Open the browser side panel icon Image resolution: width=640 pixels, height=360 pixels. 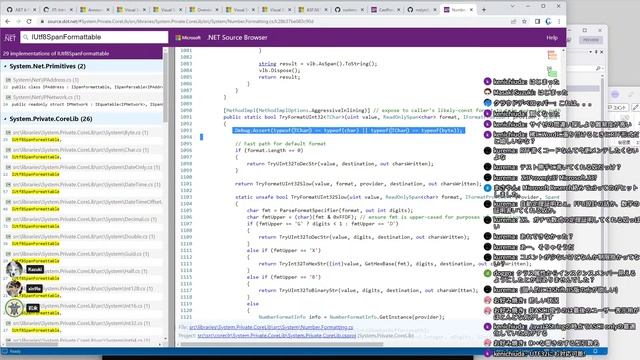538,21
